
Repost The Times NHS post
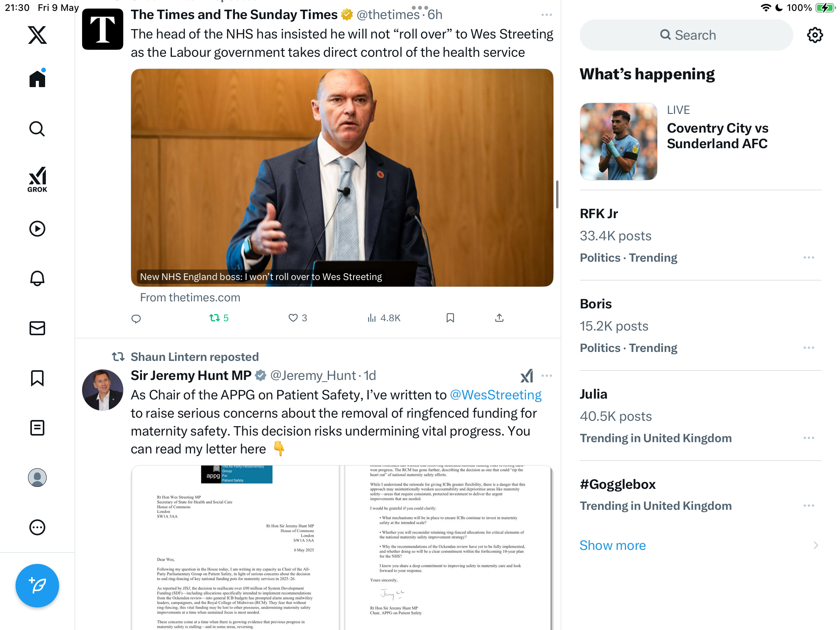click(x=219, y=318)
